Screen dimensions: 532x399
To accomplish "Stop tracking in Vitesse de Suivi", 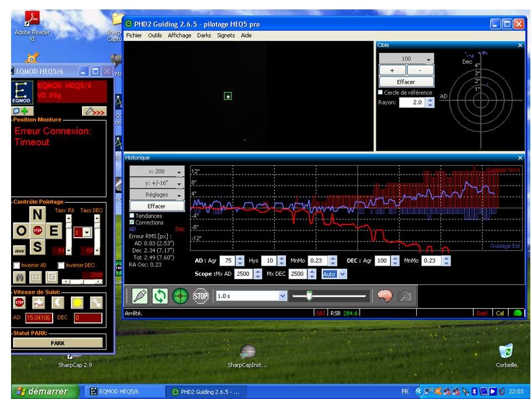I will 19,303.
